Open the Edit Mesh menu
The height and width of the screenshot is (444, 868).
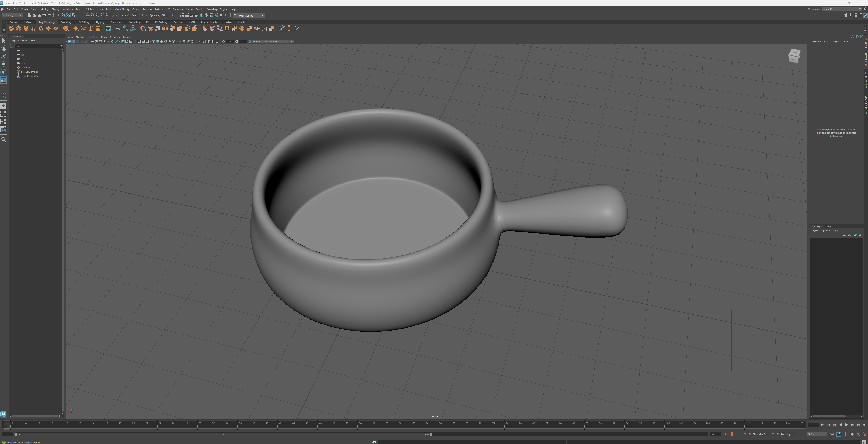[90, 9]
